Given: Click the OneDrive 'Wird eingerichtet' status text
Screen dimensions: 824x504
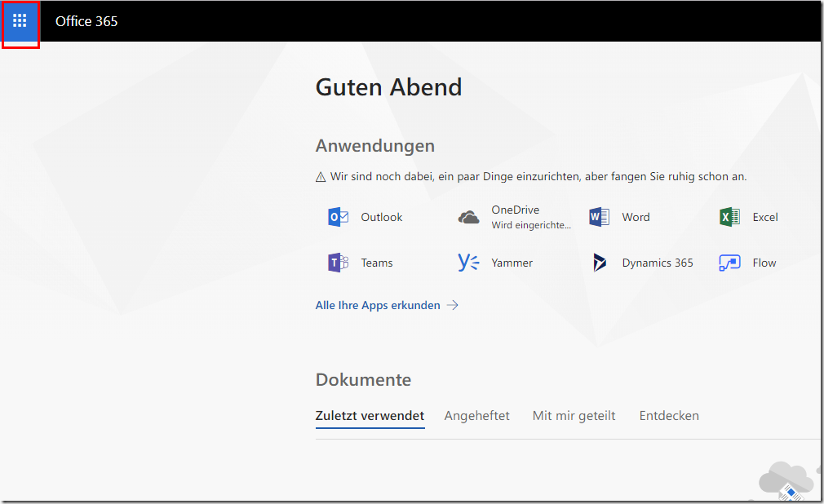Looking at the screenshot, I should pos(531,225).
